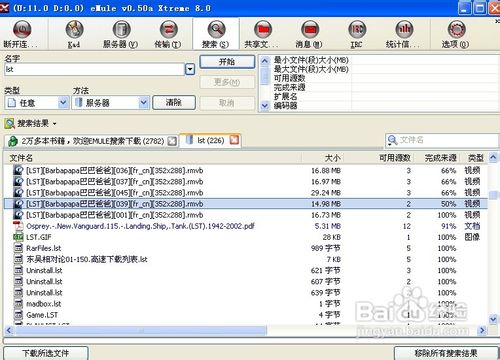Screen dimensions: 500x360
Task: Click the PDF icon of the Osprey file row
Action: [x=18, y=226]
